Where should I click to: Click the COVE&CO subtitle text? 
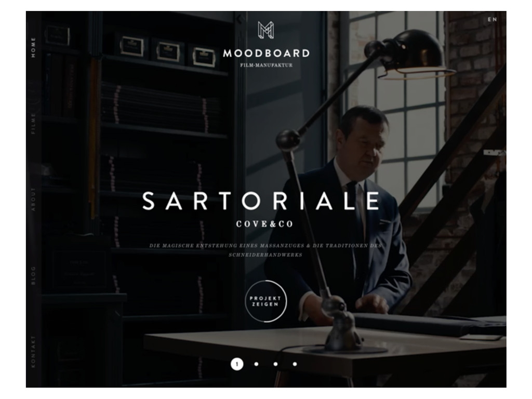264,224
